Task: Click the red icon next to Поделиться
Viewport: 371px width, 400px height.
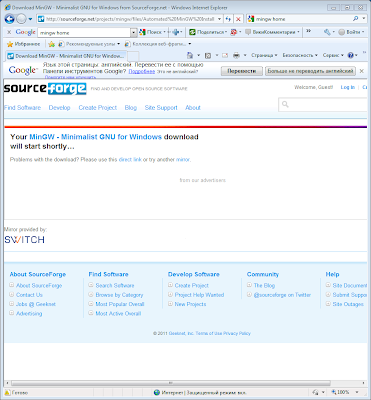Action: pyautogui.click(x=234, y=32)
